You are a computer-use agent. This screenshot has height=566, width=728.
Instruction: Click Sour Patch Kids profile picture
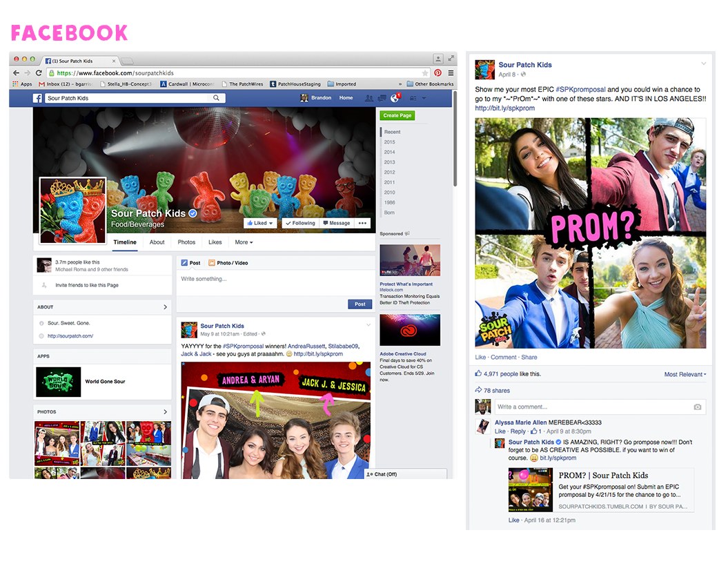coord(73,211)
